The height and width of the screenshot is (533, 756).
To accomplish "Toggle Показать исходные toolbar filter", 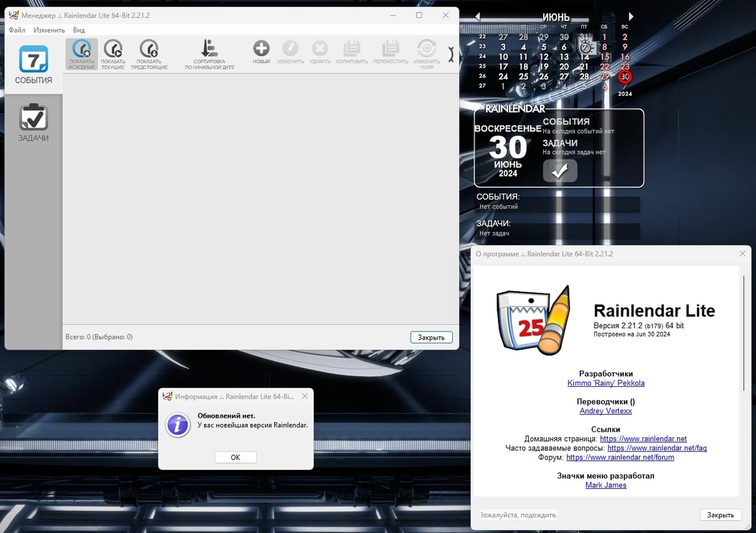I will tap(82, 54).
